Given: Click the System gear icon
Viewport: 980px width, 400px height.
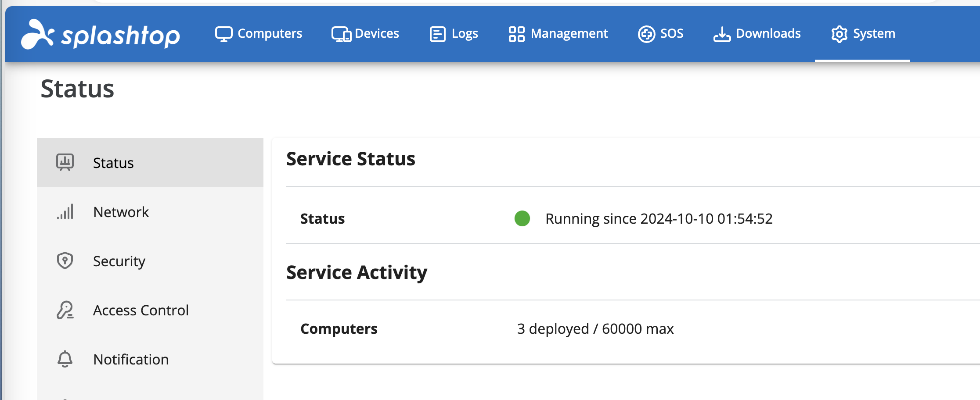Looking at the screenshot, I should [x=839, y=34].
